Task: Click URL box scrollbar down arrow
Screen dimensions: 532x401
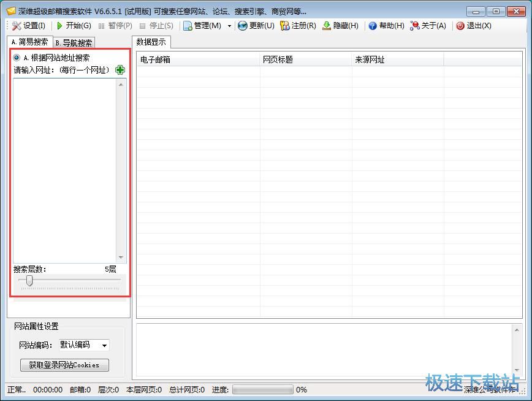Action: [121, 257]
